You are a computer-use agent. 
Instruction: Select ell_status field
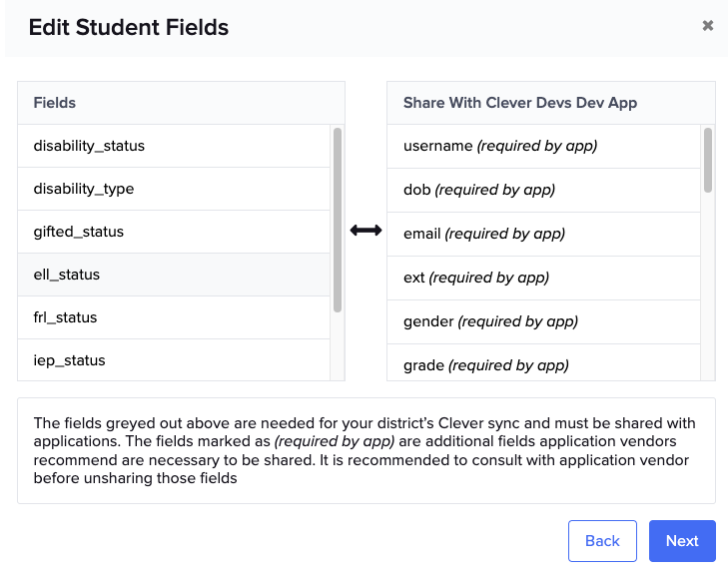[174, 275]
